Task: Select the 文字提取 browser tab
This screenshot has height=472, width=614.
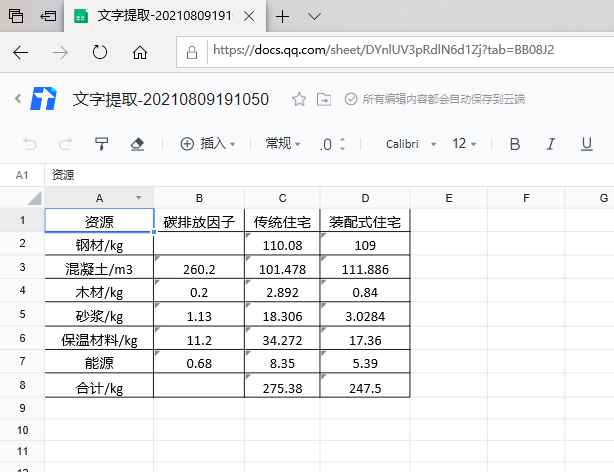Action: tap(165, 16)
